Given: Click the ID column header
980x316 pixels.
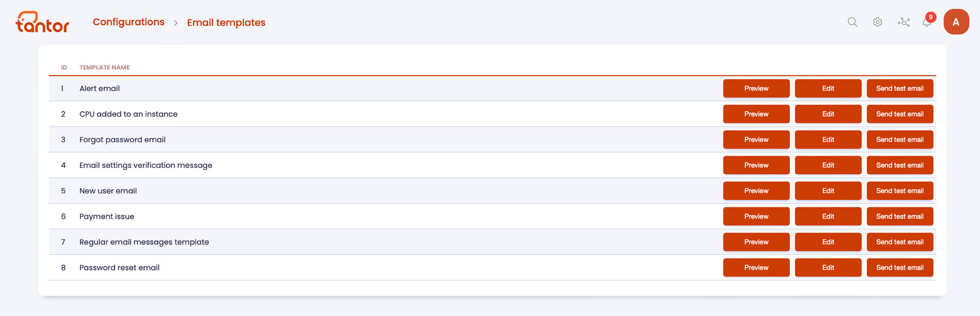Looking at the screenshot, I should 64,68.
